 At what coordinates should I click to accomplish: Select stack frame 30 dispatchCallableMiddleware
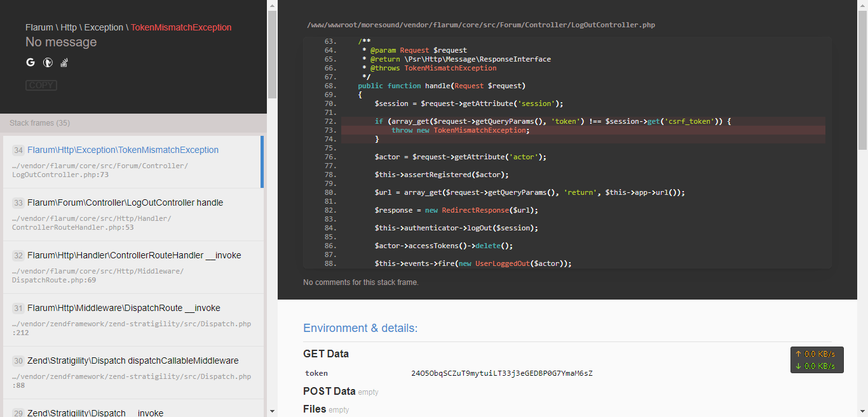pos(133,372)
